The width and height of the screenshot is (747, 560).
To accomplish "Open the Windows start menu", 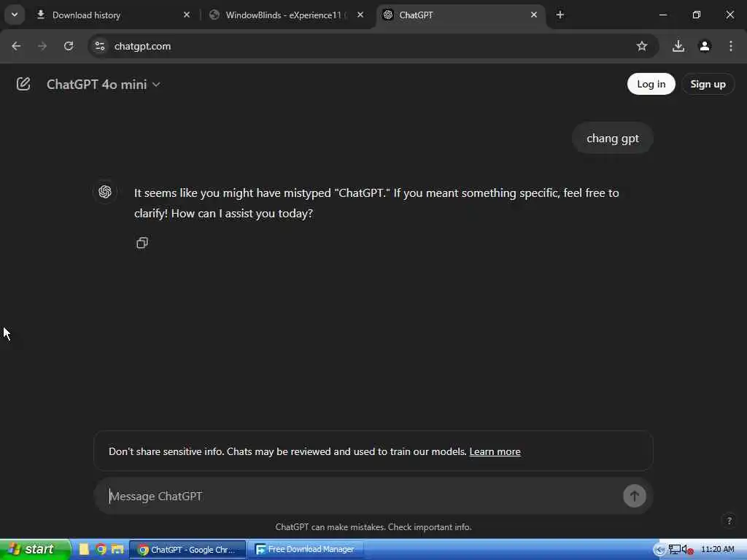I will pos(35,550).
